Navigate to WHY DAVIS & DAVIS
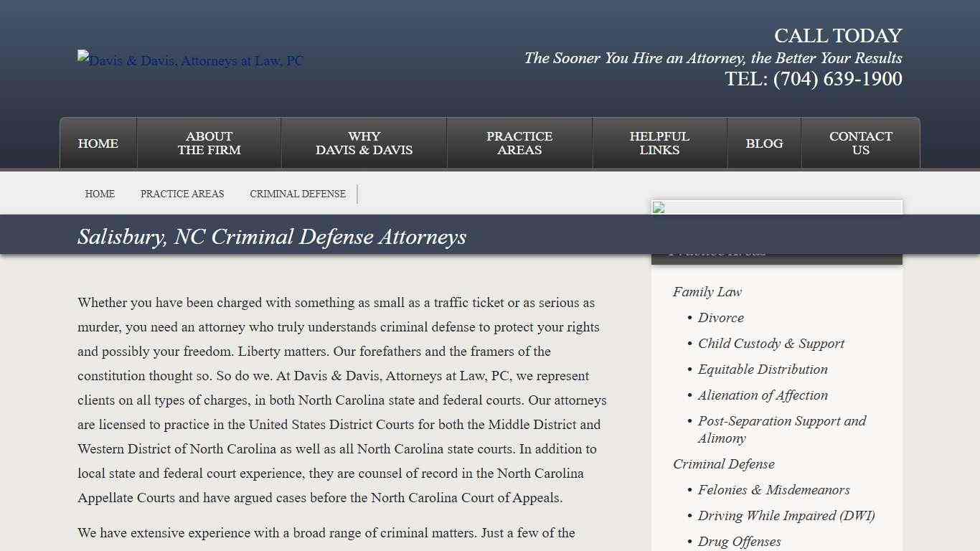 364,143
